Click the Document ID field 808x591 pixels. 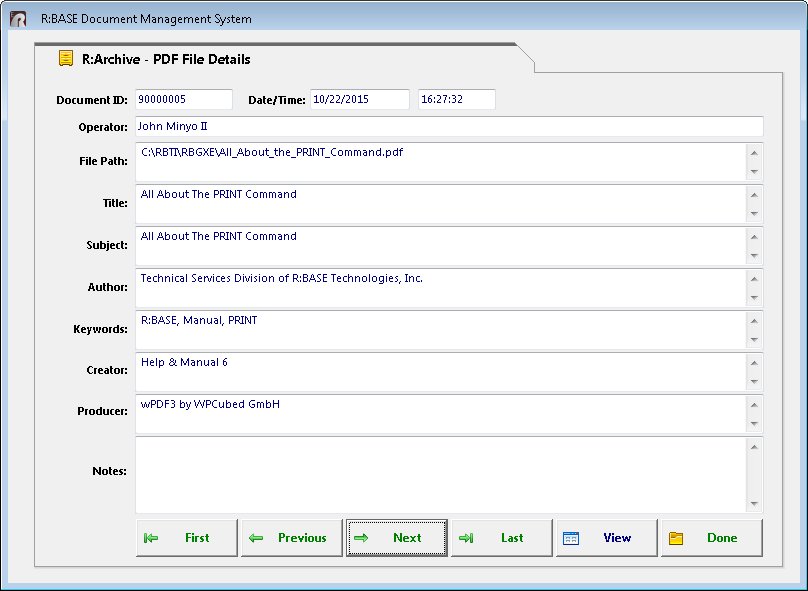click(184, 99)
